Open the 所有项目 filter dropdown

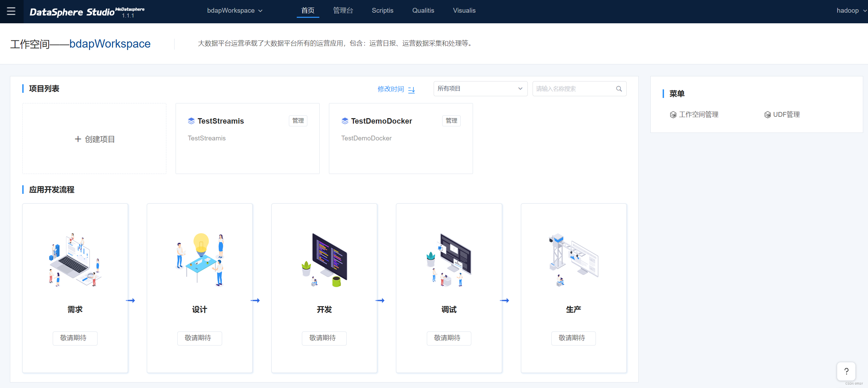pyautogui.click(x=480, y=89)
